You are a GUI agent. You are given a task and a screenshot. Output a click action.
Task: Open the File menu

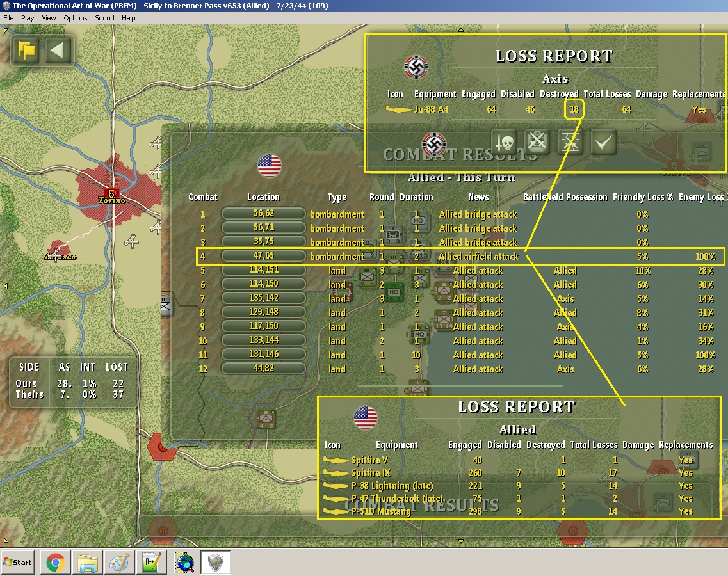coord(8,18)
